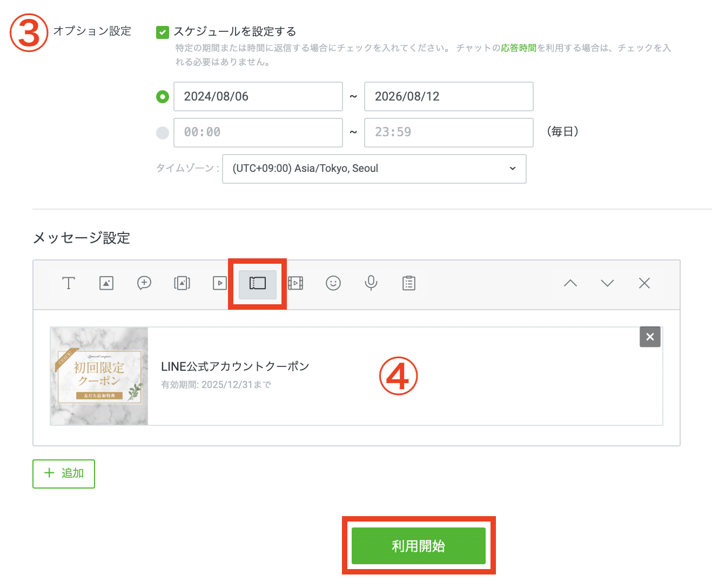
Task: Select the daily time range radio button
Action: click(x=163, y=133)
